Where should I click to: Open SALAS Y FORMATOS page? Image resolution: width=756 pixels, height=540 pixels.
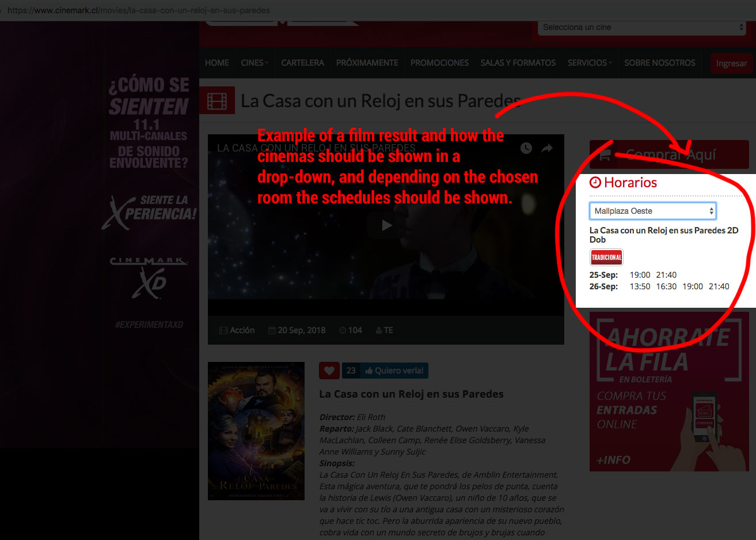[x=518, y=63]
